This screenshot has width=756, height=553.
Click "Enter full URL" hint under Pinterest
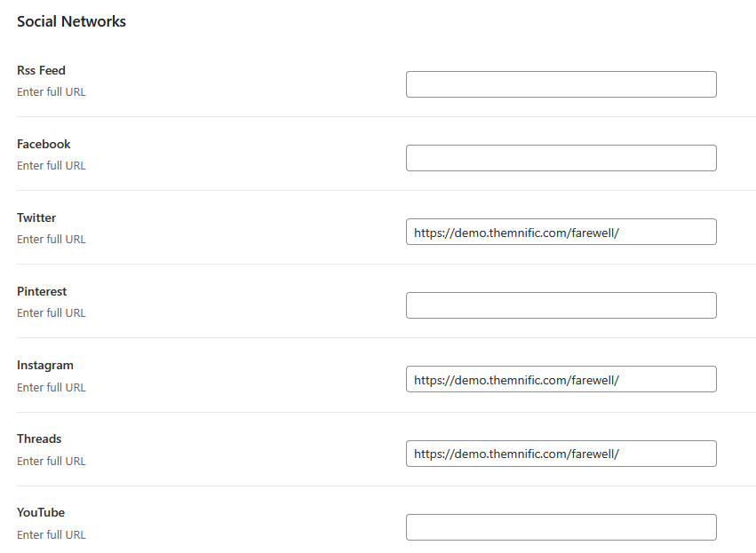click(52, 312)
